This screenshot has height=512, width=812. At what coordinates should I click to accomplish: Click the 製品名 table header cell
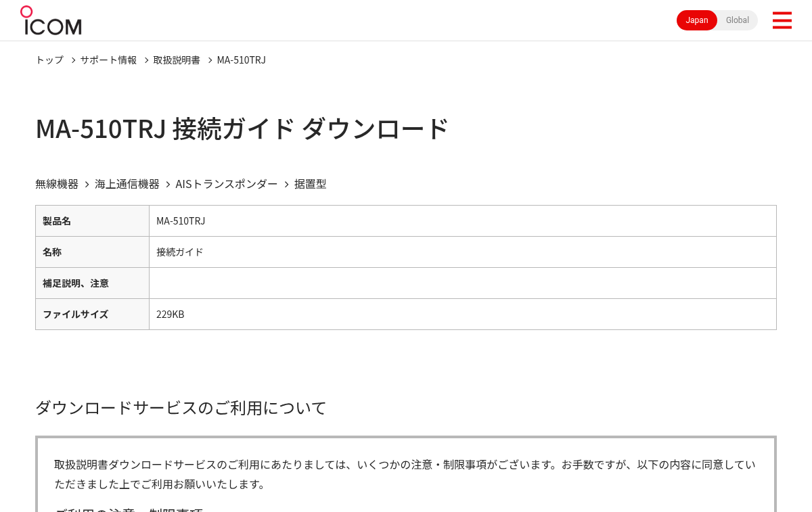pos(92,221)
